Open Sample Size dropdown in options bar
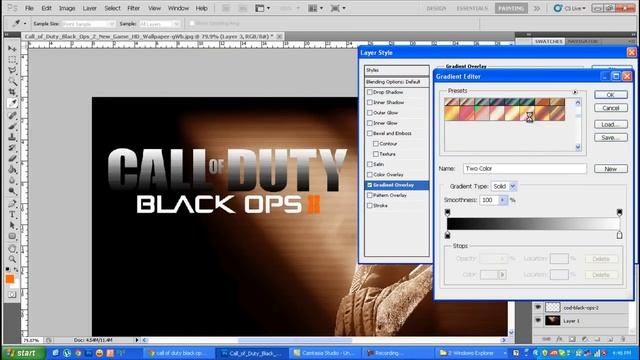 pyautogui.click(x=88, y=24)
